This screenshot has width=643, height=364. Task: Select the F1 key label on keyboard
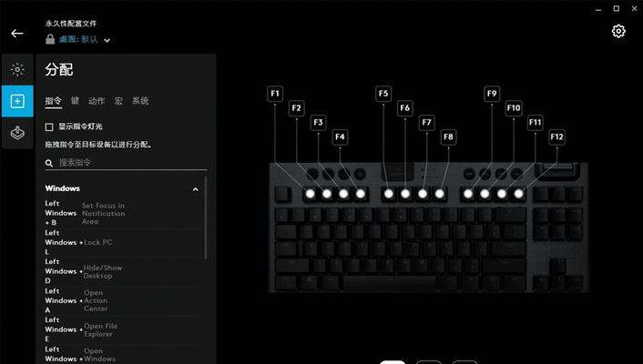tap(275, 94)
